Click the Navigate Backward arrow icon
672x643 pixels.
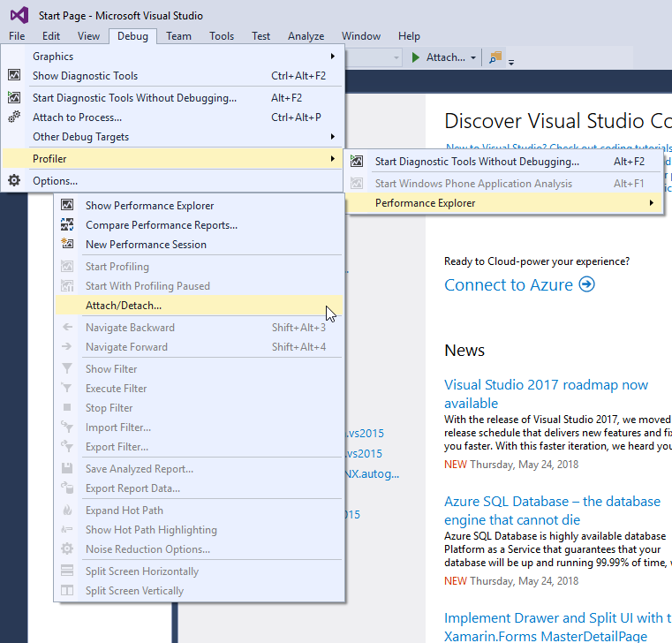coord(67,327)
